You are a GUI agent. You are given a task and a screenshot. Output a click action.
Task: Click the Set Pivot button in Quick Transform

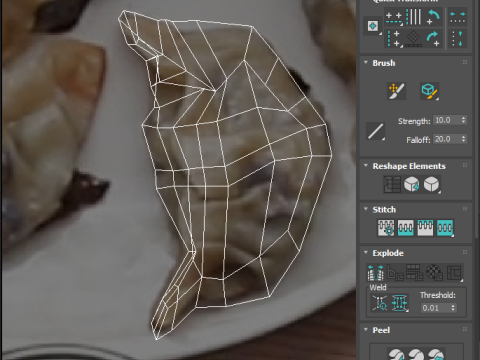point(373,26)
